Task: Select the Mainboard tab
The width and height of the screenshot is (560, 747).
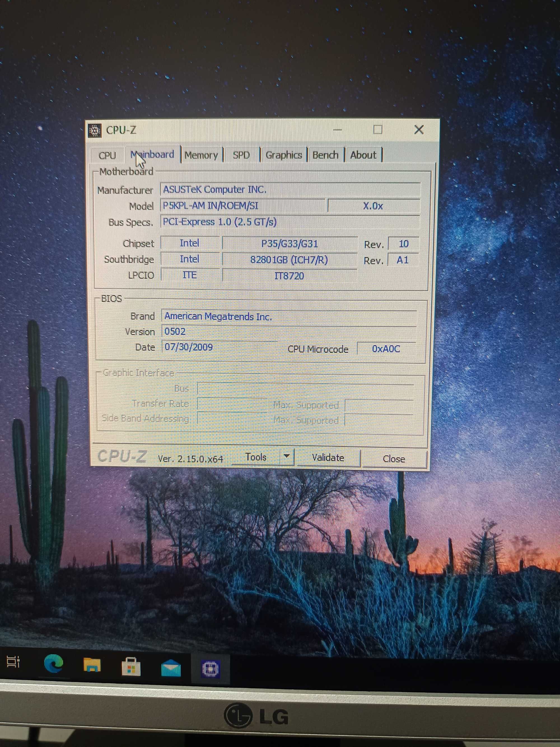Action: point(153,155)
